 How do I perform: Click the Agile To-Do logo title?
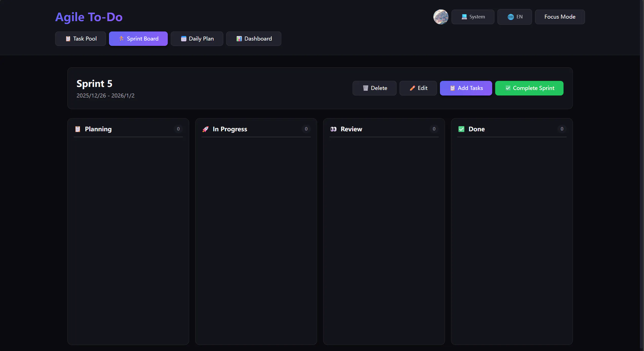tap(89, 17)
